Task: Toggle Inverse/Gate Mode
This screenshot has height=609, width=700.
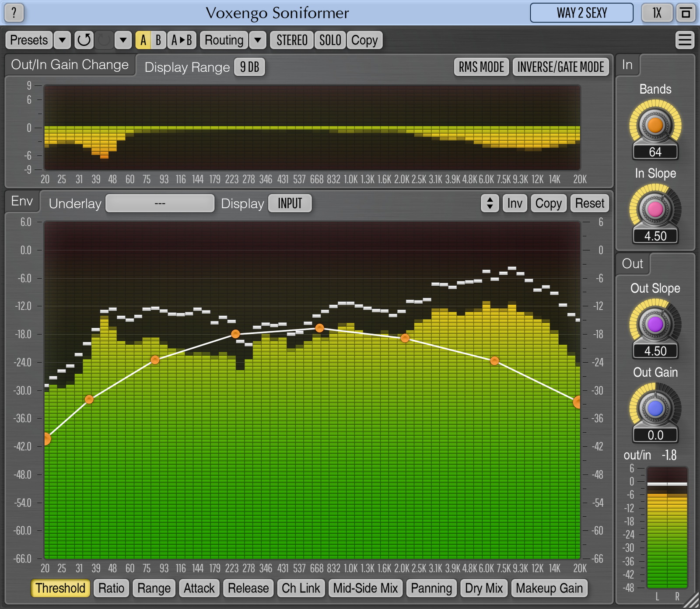Action: [x=560, y=67]
